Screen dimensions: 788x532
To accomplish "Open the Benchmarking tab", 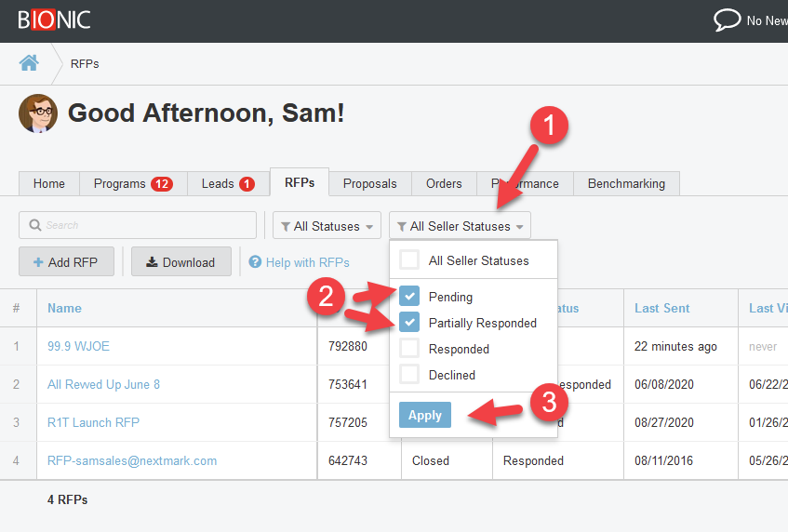I will 626,183.
